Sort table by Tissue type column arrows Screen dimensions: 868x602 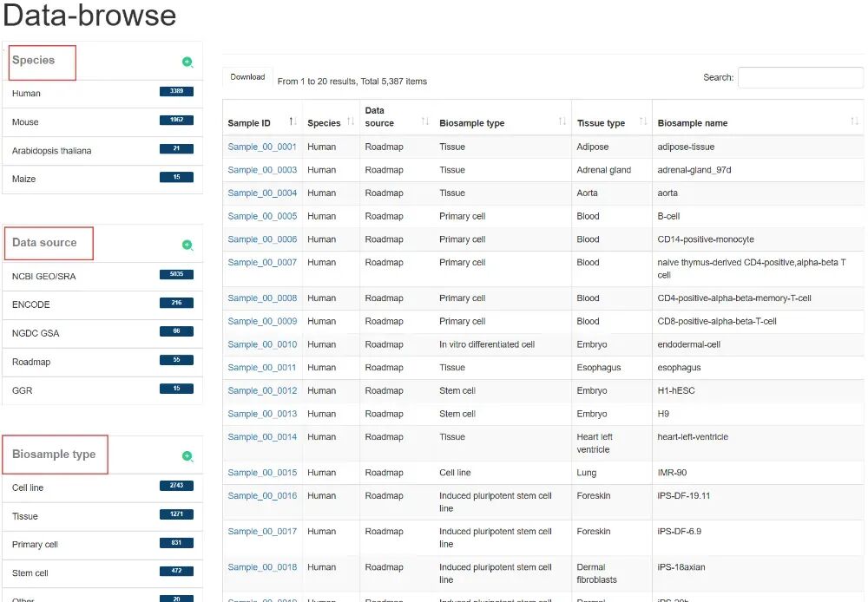click(x=643, y=121)
